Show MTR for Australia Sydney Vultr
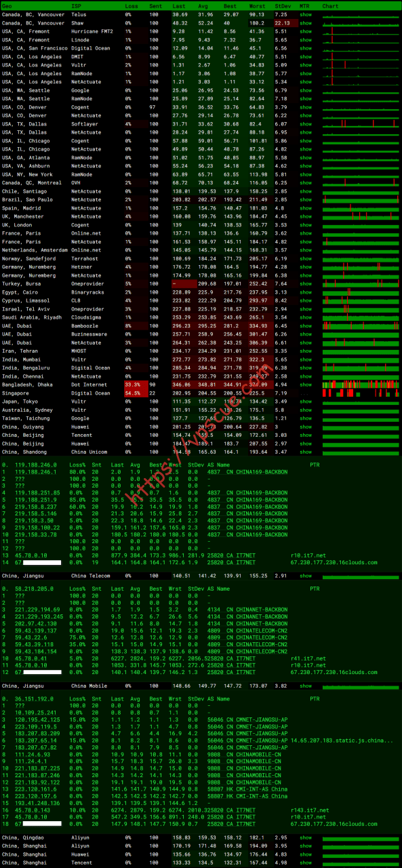The image size is (402, 868). 306,410
